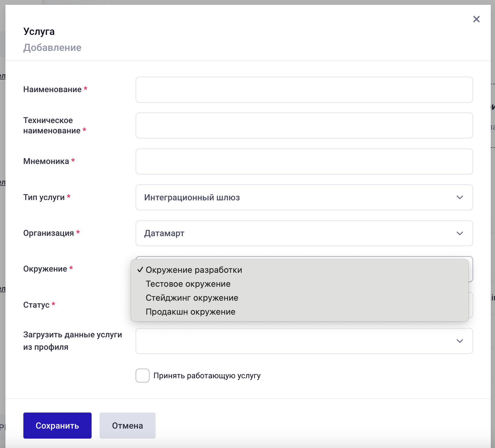495x448 pixels.
Task: Click the chevron in the profile loading field
Action: [460, 341]
